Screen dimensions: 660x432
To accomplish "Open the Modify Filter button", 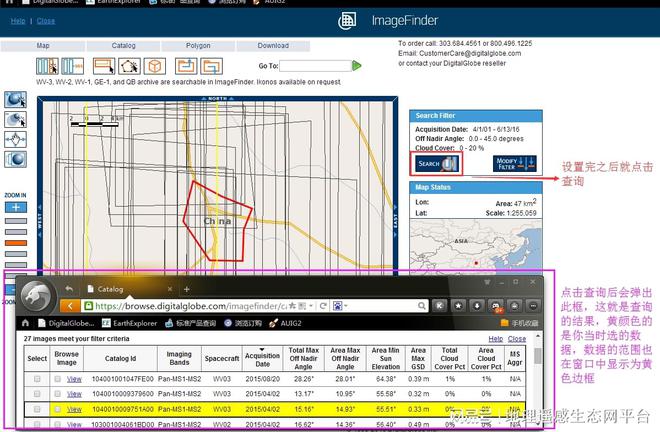I will pos(514,164).
